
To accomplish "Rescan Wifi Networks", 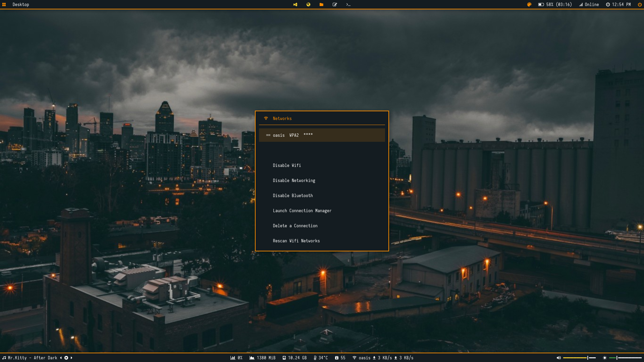I will click(x=296, y=241).
